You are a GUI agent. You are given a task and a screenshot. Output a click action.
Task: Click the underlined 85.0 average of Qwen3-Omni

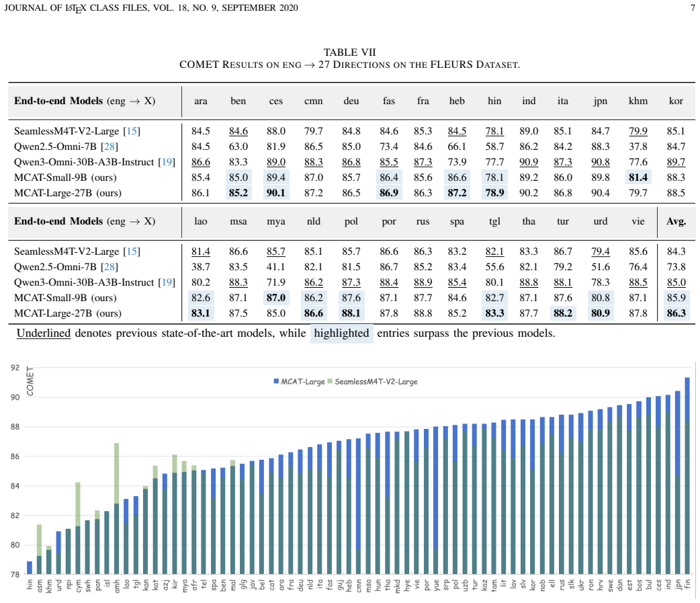[x=676, y=282]
